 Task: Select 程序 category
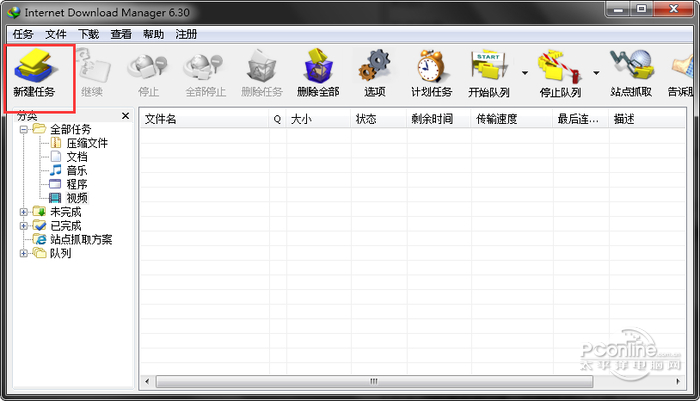pyautogui.click(x=77, y=184)
